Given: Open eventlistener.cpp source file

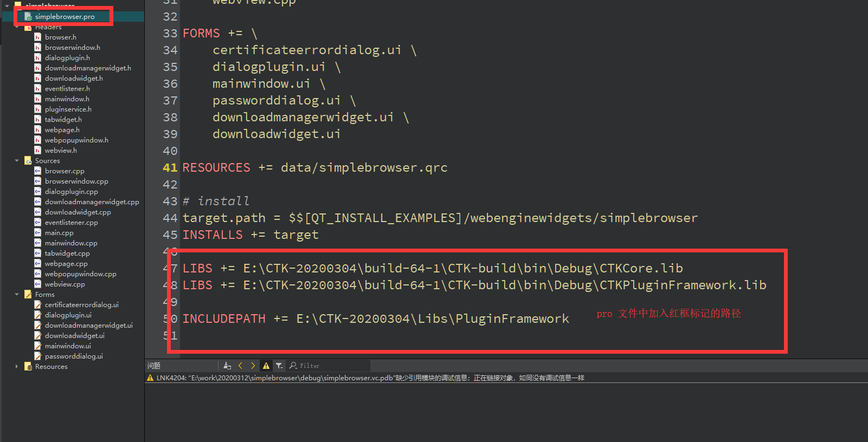Looking at the screenshot, I should [x=71, y=223].
